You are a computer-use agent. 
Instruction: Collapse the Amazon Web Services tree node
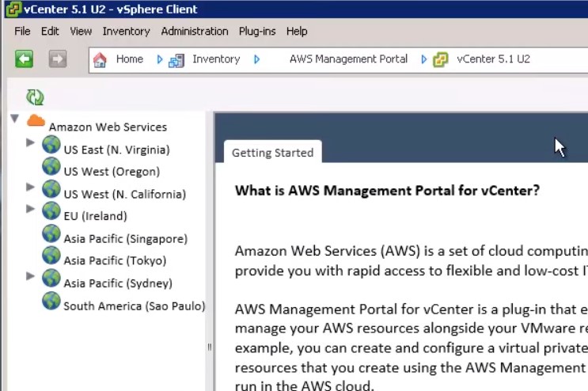coord(14,119)
